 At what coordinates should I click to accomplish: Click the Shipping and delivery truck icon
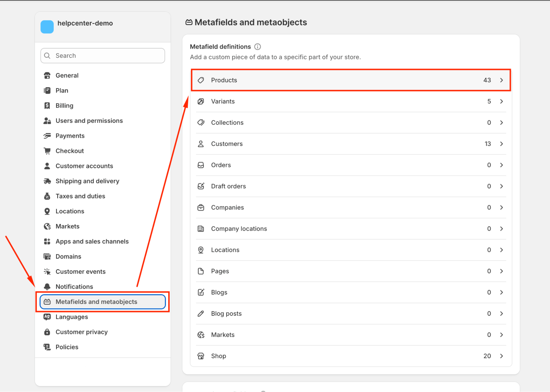click(47, 181)
